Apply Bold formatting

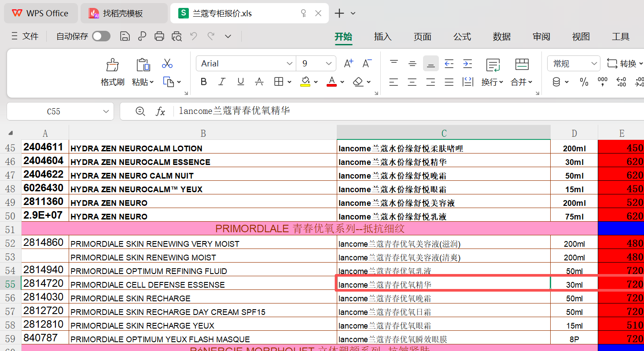tap(203, 81)
